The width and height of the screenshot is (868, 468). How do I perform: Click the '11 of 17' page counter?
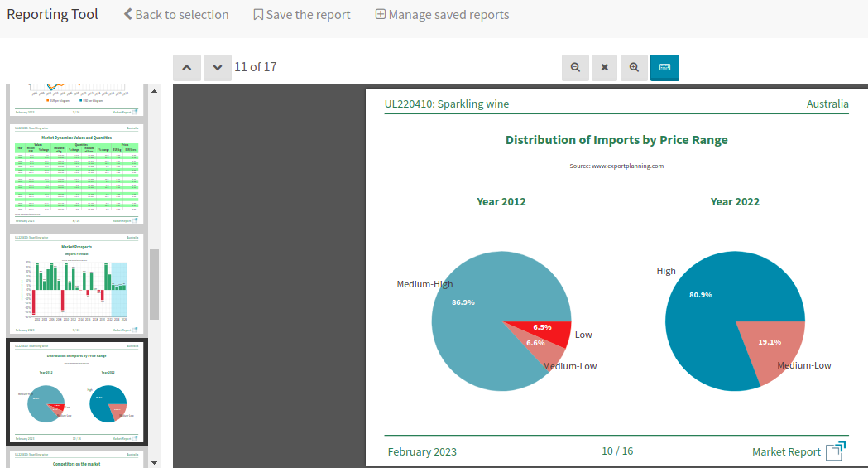pyautogui.click(x=255, y=67)
